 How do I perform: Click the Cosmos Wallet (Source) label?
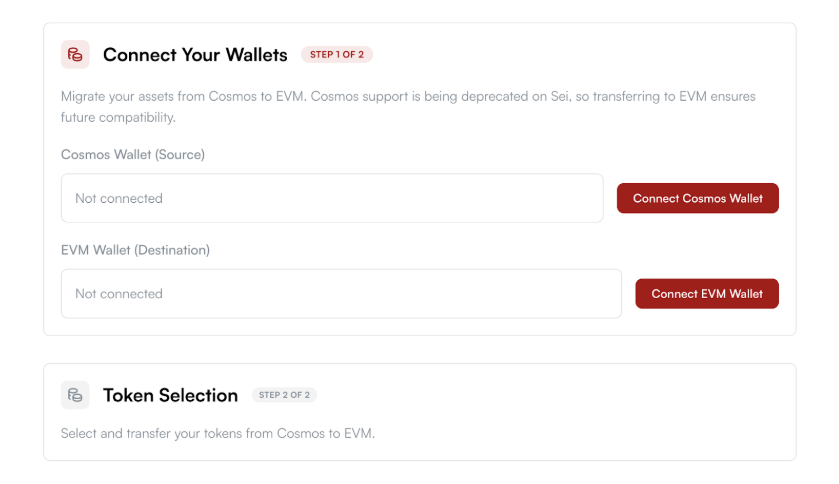(132, 154)
